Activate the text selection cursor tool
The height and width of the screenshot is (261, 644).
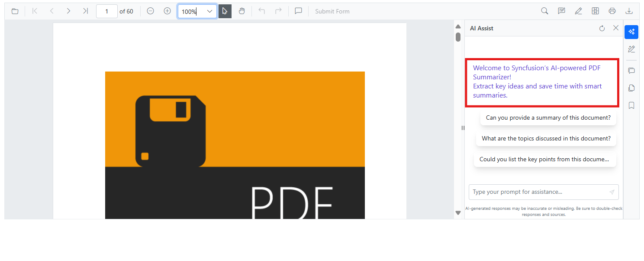225,11
